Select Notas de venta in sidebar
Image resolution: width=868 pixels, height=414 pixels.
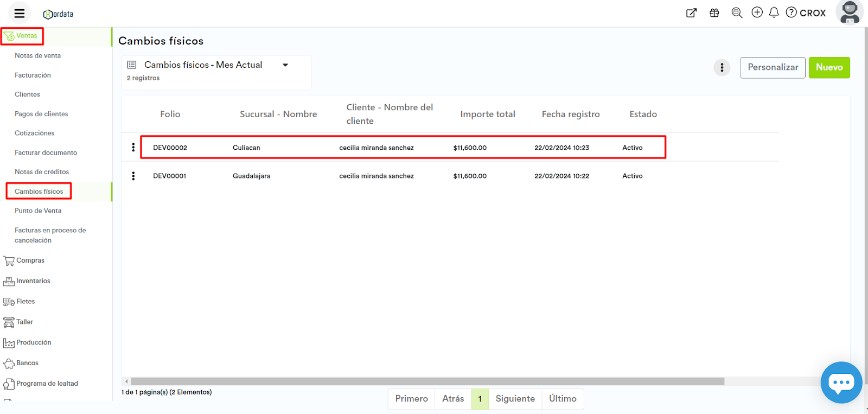coord(37,56)
